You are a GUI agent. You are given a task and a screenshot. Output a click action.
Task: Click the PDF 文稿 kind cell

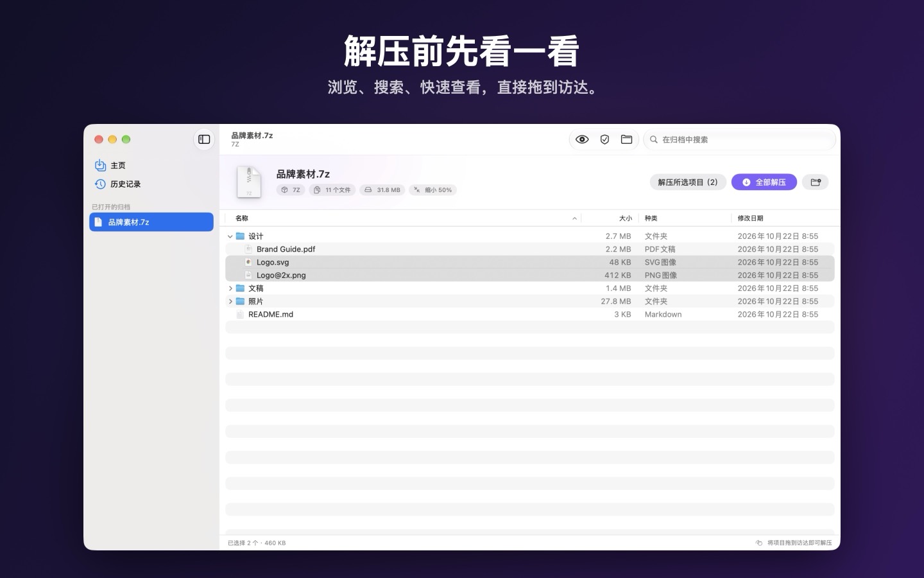pyautogui.click(x=660, y=249)
